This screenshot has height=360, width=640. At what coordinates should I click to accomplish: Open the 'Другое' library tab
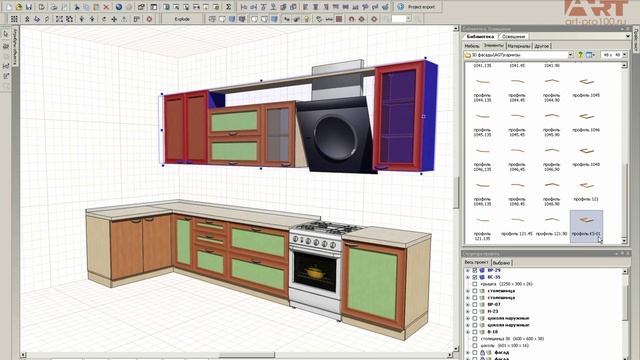point(542,46)
